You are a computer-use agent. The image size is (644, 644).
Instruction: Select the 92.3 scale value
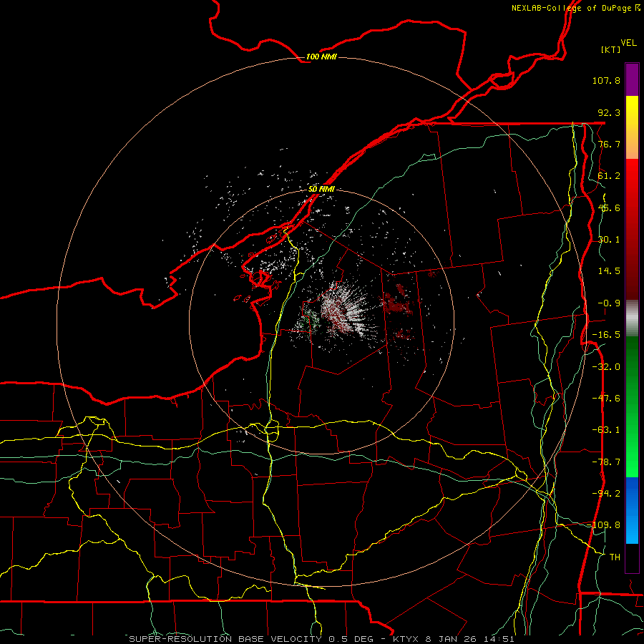[609, 112]
